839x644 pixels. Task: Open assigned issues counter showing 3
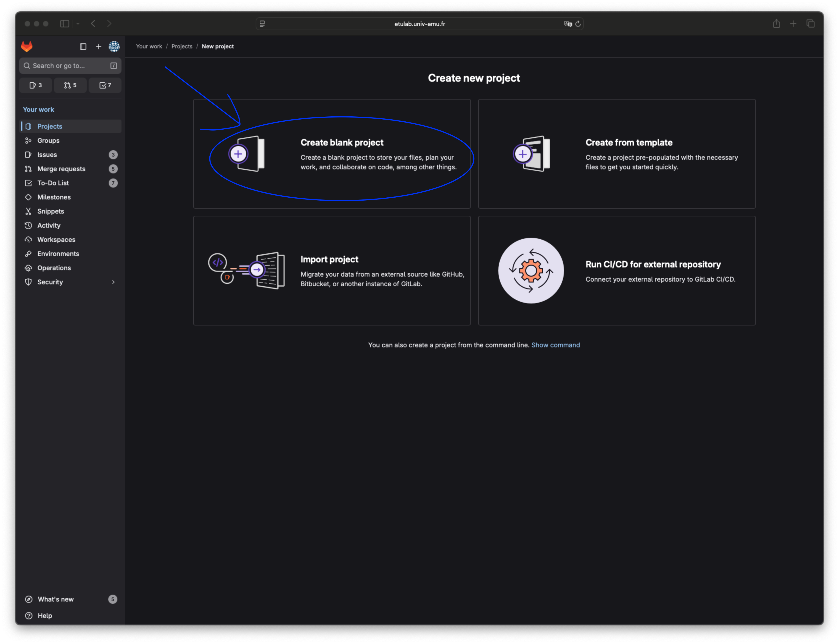point(36,85)
